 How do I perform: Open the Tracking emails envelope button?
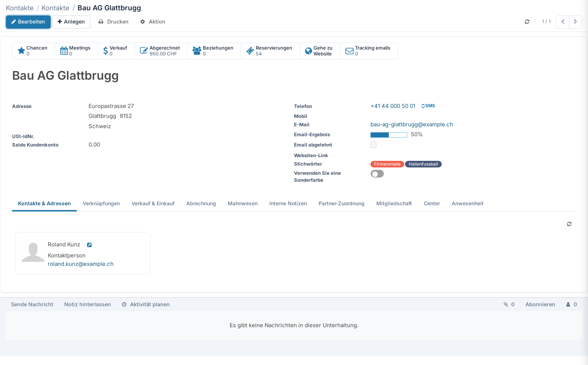pyautogui.click(x=369, y=51)
